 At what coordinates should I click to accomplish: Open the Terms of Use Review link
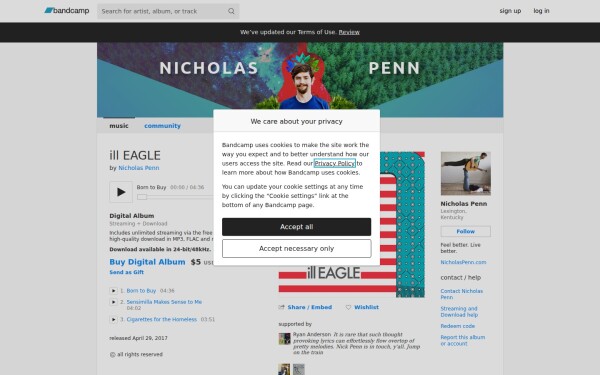coord(349,32)
